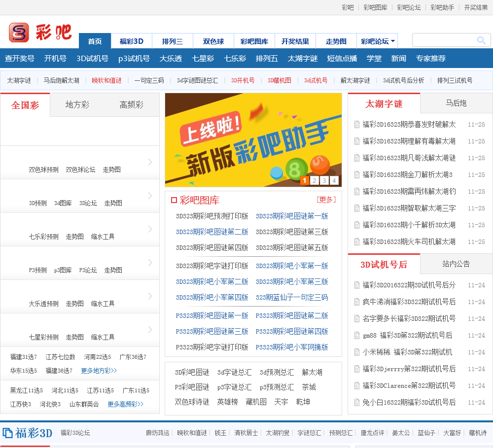Click the 更多 link in 彩吧图库
The width and height of the screenshot is (493, 448).
(326, 200)
